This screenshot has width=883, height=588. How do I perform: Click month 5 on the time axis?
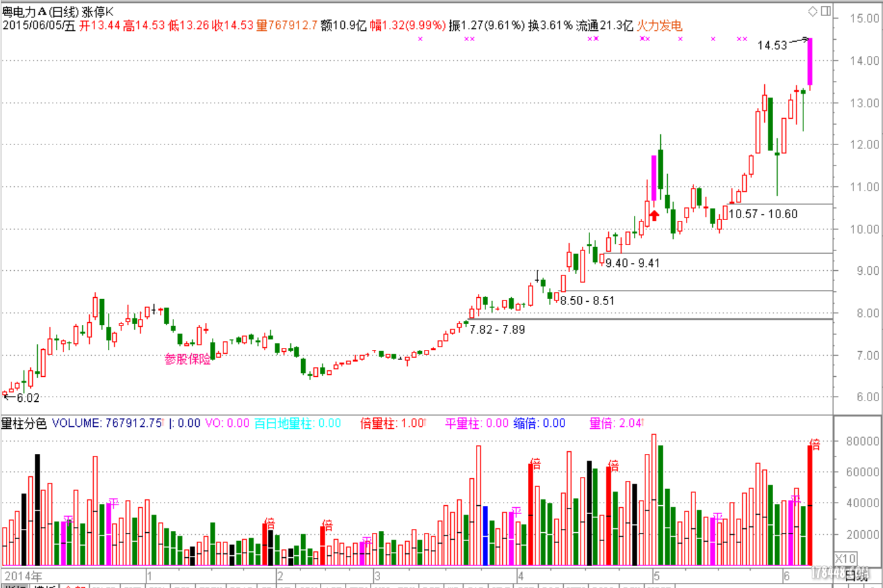point(656,576)
